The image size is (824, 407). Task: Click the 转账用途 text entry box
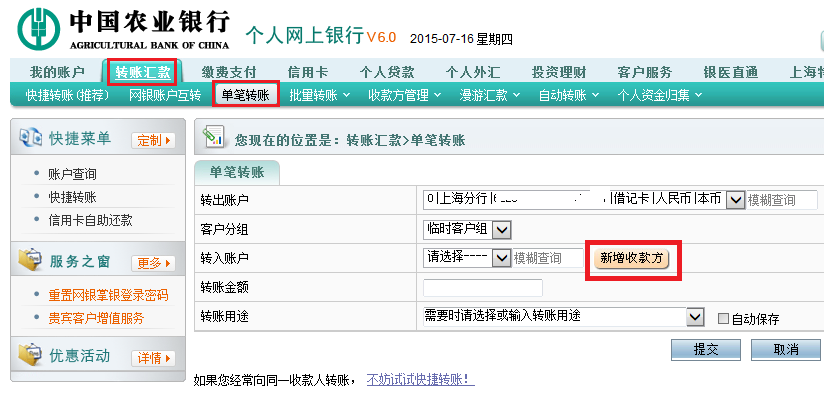click(x=554, y=317)
